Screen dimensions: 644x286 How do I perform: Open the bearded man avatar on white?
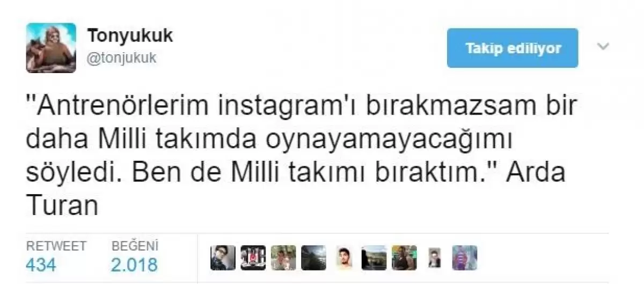click(x=343, y=258)
